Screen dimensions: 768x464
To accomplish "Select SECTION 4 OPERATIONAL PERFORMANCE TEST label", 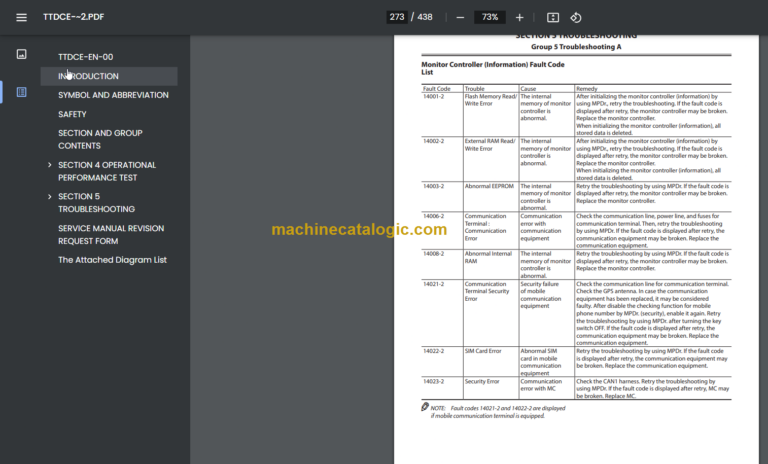I will tap(107, 171).
